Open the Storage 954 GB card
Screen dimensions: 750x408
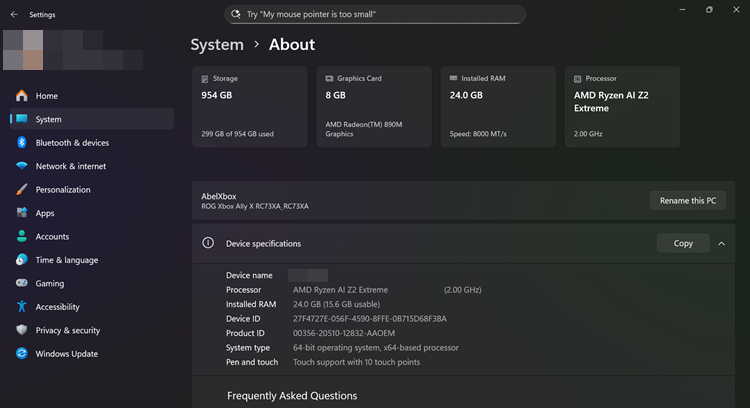point(250,107)
